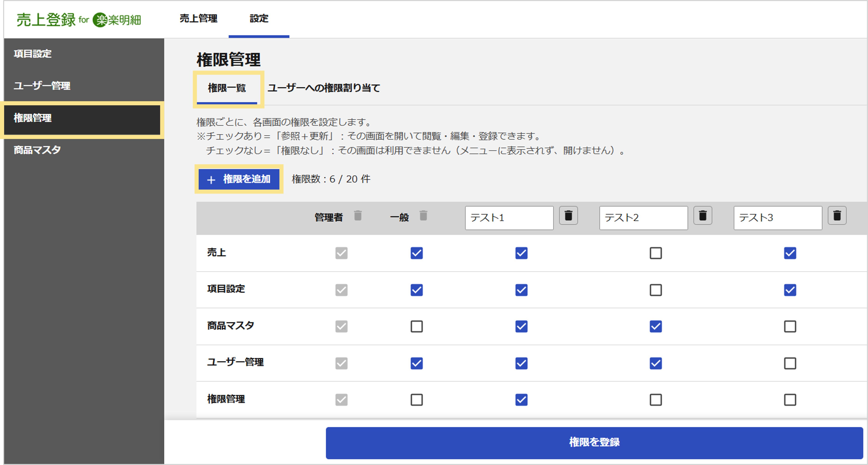868x465 pixels.
Task: Check 権限管理 for the テスト2 permission
Action: click(656, 400)
